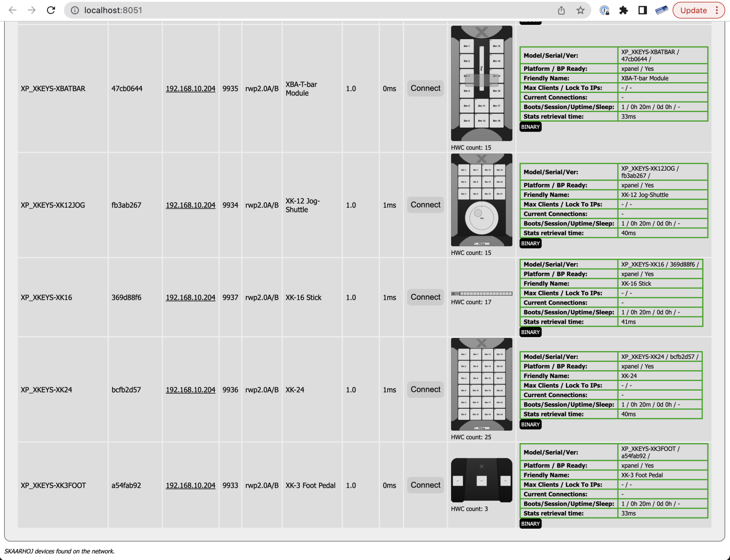Viewport: 730px width, 560px height.
Task: Click the XK-24 panel thumbnail image
Action: point(481,384)
